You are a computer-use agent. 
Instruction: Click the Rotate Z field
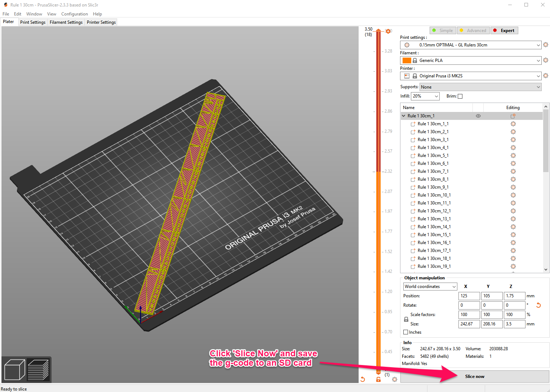click(515, 305)
